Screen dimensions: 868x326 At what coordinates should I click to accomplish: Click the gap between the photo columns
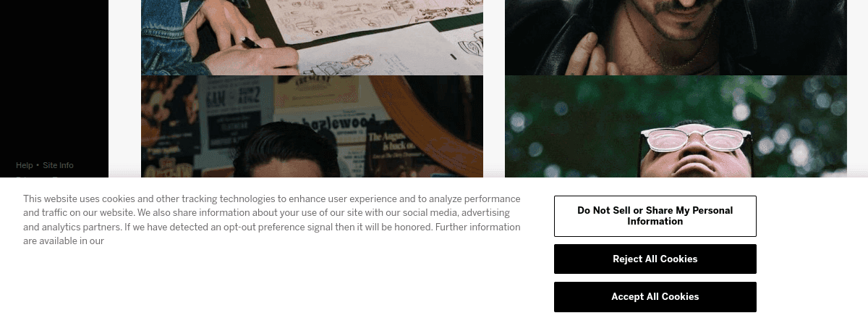pyautogui.click(x=494, y=88)
